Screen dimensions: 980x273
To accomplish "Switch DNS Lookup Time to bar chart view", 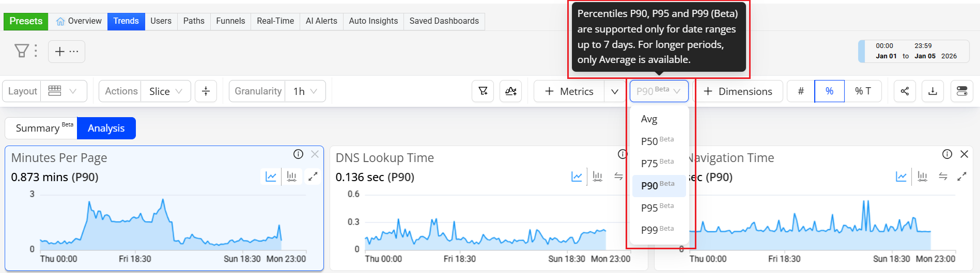I will coord(598,176).
